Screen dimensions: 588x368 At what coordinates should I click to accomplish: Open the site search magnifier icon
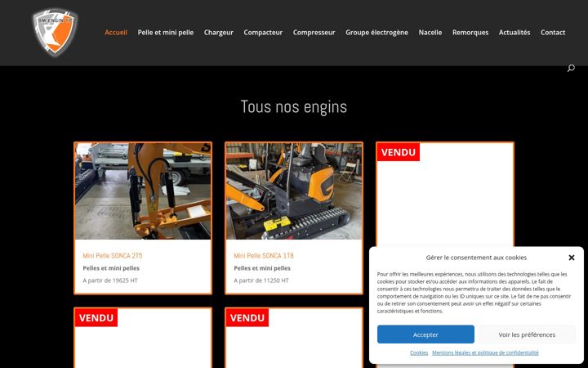point(571,68)
